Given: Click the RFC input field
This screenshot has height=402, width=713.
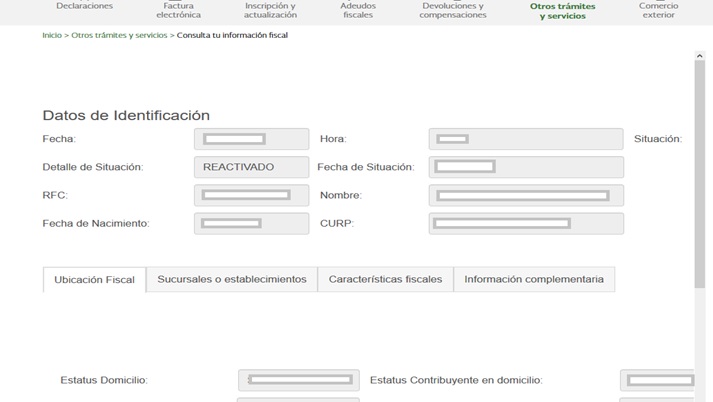Looking at the screenshot, I should (251, 195).
